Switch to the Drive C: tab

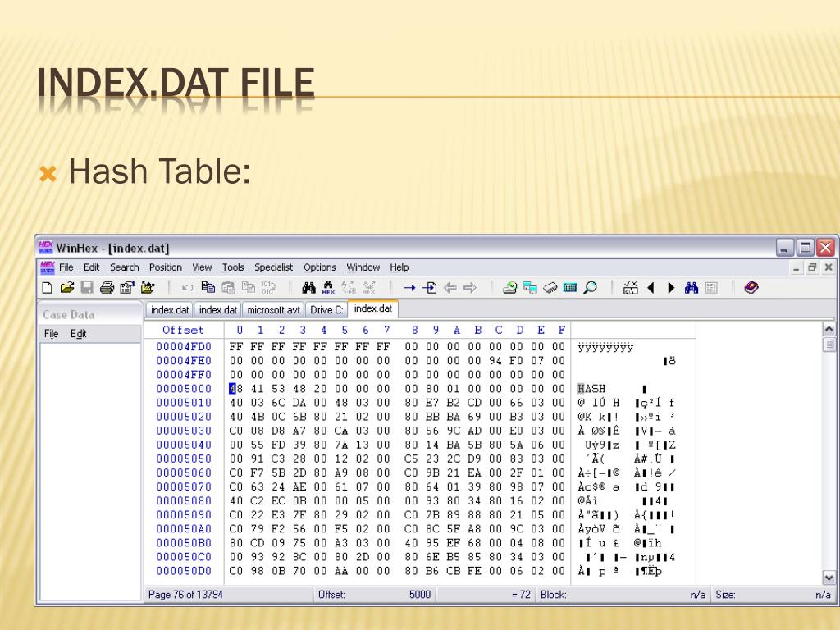(x=326, y=309)
